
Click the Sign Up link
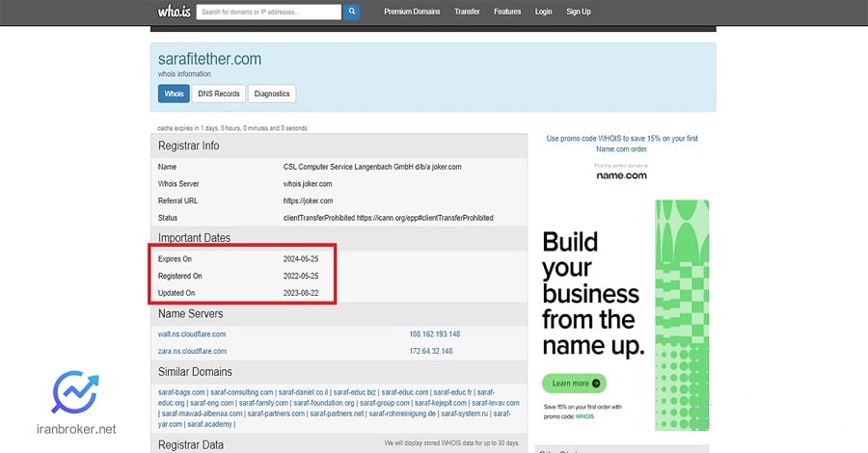coord(579,12)
